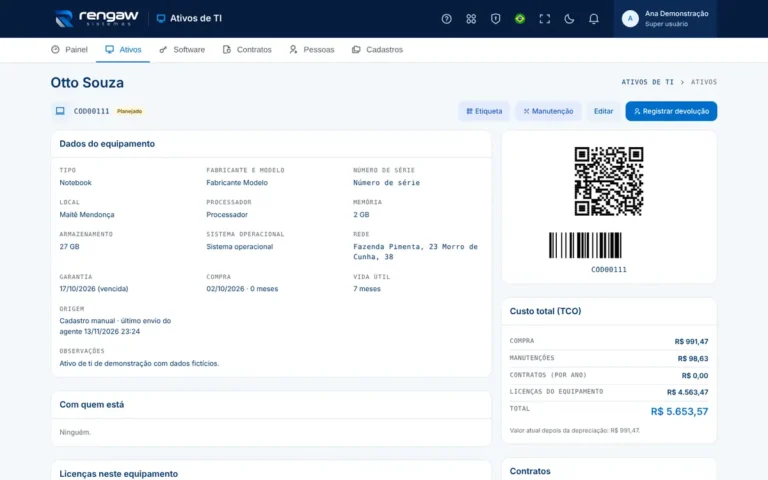Click the depreciation value note
Screen dimensions: 768x480
(575, 431)
